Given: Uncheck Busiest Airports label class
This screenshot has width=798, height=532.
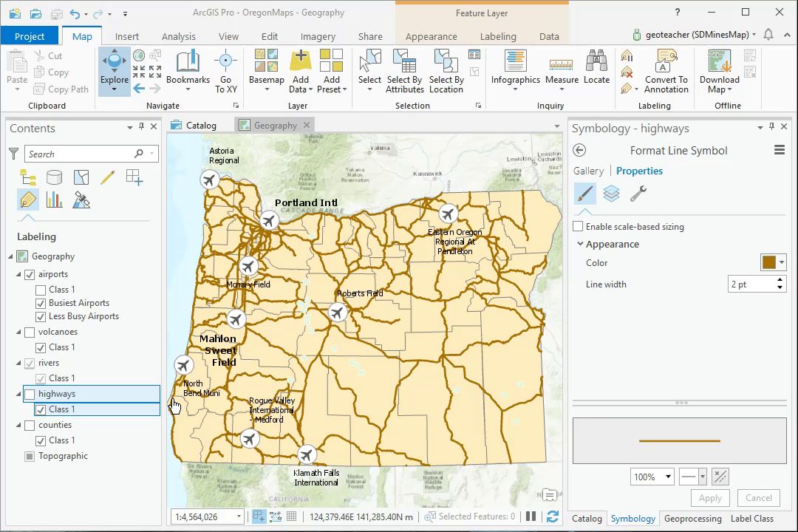Looking at the screenshot, I should [x=41, y=303].
